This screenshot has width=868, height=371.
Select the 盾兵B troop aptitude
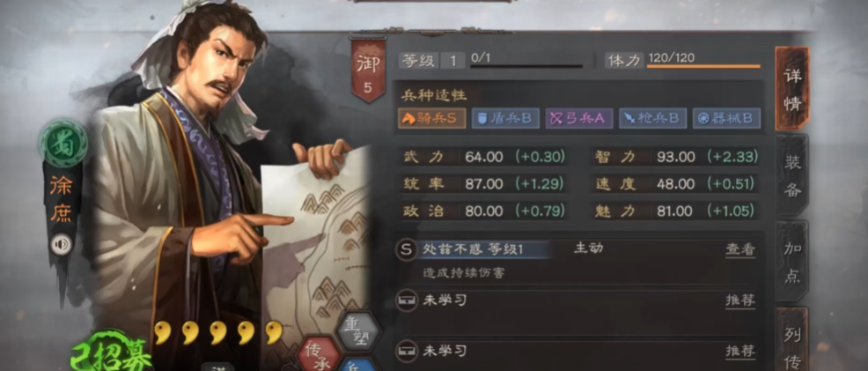505,118
